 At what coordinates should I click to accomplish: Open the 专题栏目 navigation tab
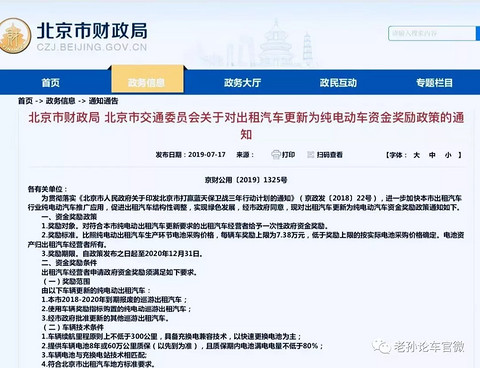click(434, 82)
